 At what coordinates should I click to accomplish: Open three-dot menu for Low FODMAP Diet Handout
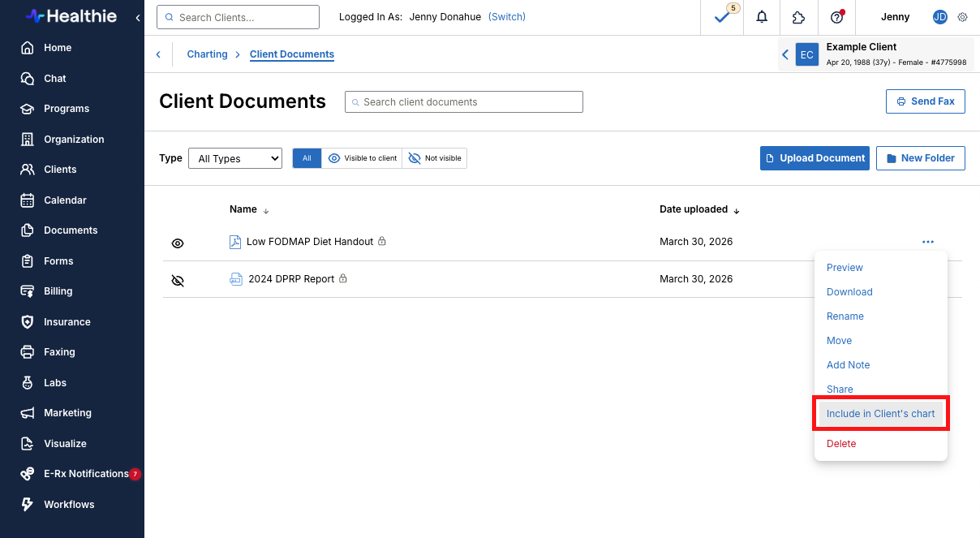928,242
